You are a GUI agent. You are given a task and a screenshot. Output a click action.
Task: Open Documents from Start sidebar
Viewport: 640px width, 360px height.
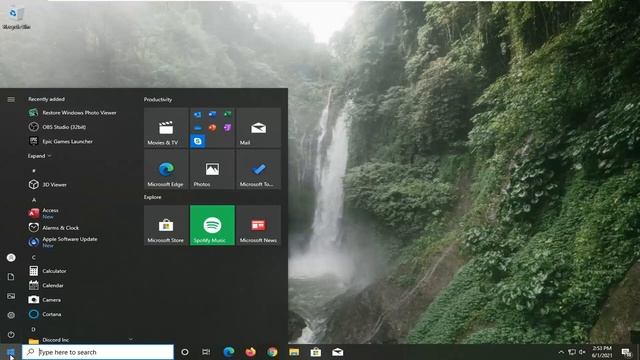point(11,277)
